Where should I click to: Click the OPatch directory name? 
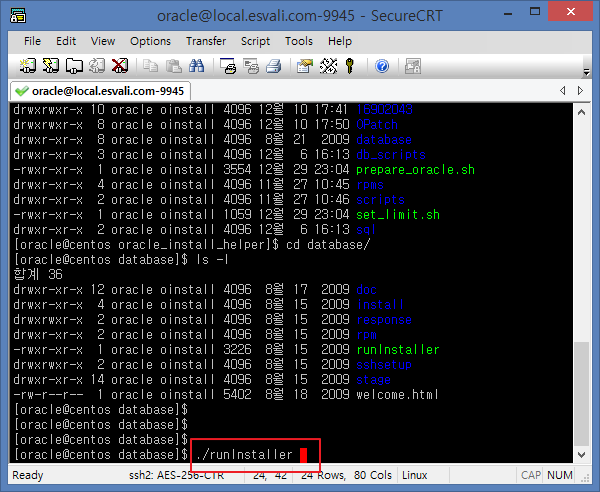(377, 125)
